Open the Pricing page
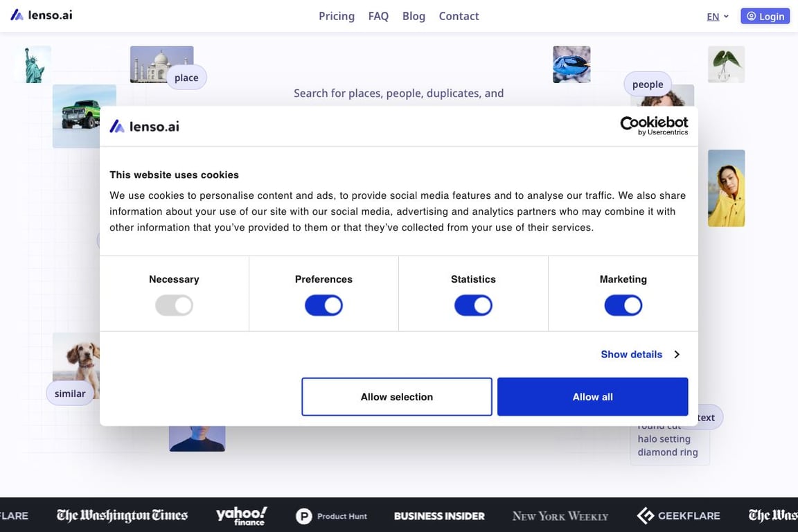The image size is (798, 532). pos(337,17)
